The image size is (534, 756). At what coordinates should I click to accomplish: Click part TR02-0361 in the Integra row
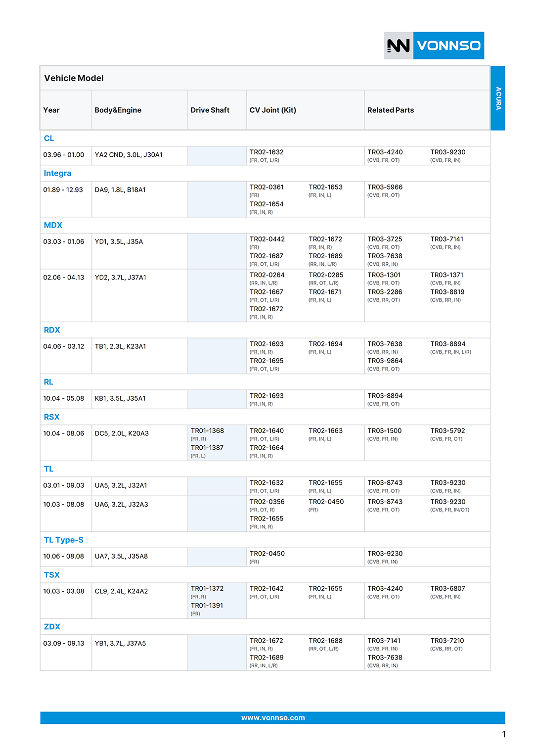267,188
